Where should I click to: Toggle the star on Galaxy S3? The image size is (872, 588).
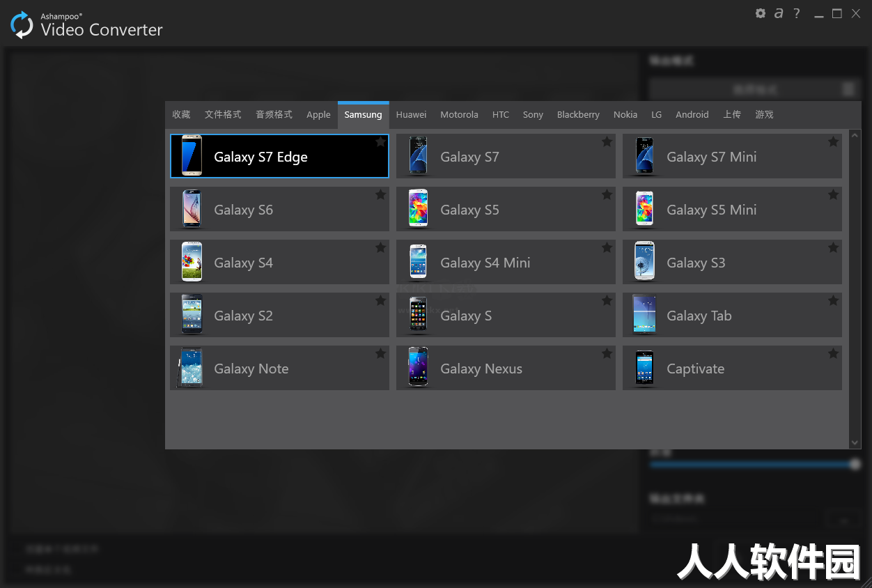833,248
